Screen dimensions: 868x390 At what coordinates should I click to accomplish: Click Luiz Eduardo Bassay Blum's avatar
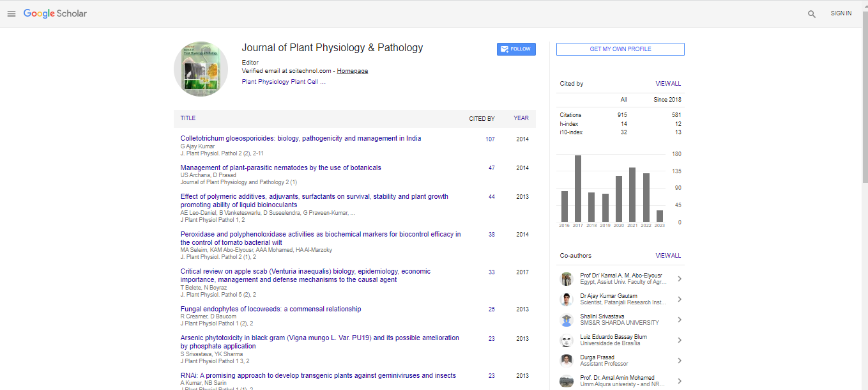tap(566, 340)
